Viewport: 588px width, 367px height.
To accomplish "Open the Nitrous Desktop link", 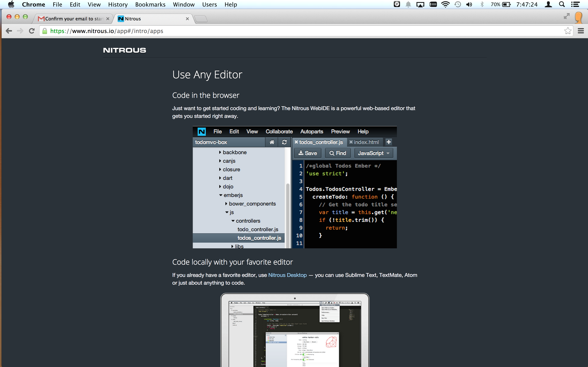I will pyautogui.click(x=287, y=275).
